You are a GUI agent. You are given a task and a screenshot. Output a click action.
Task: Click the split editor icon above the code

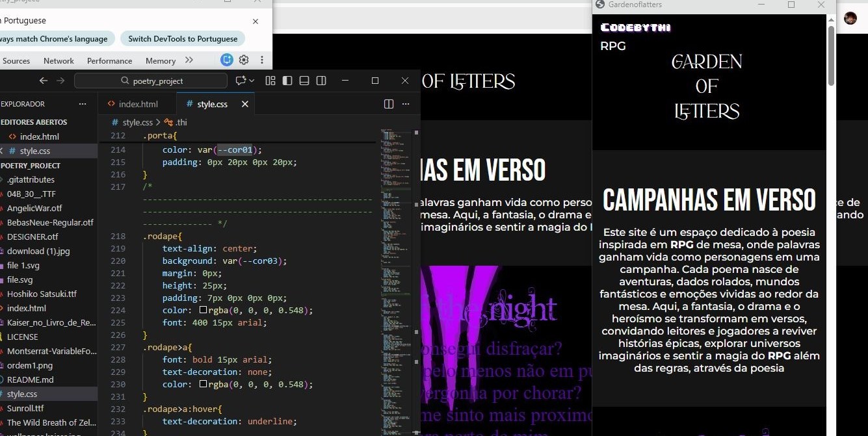click(x=388, y=104)
